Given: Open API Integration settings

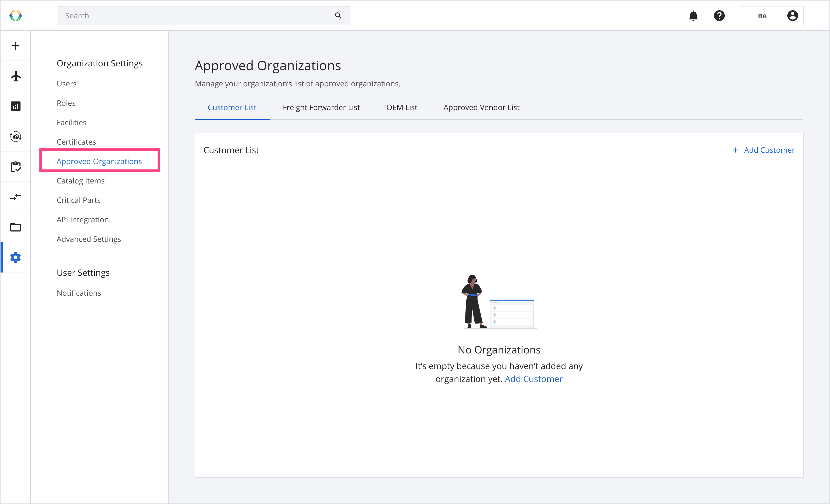Looking at the screenshot, I should coord(83,220).
